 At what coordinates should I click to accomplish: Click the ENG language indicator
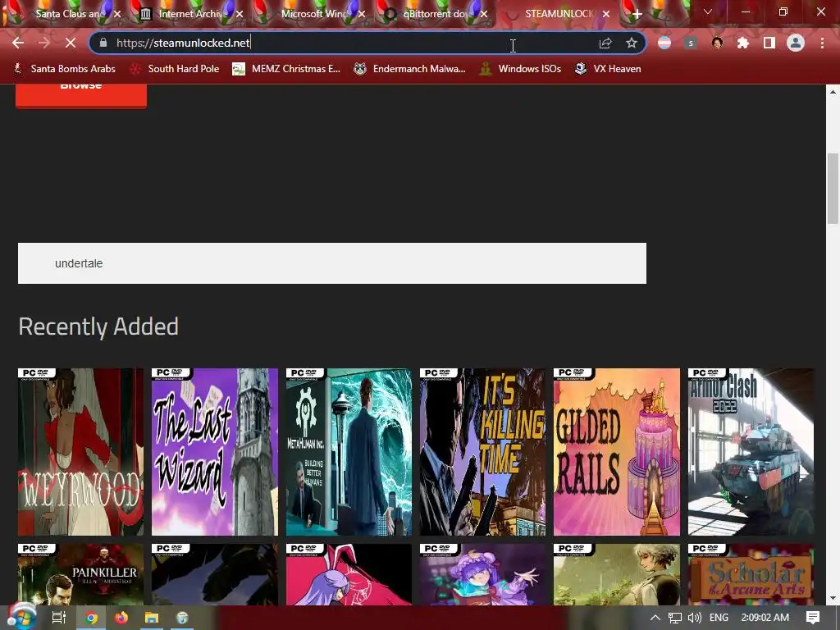click(x=719, y=618)
